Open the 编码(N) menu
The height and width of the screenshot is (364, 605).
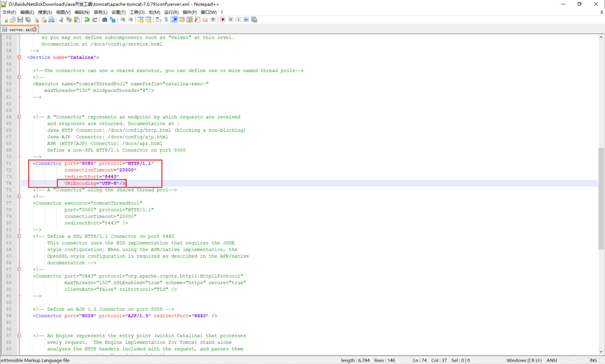point(82,12)
